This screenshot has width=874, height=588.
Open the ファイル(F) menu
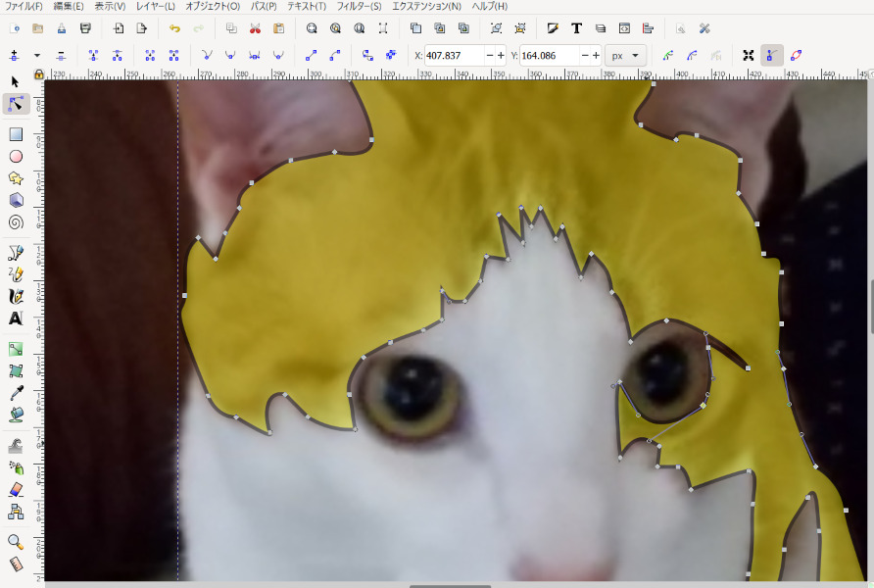coord(24,6)
